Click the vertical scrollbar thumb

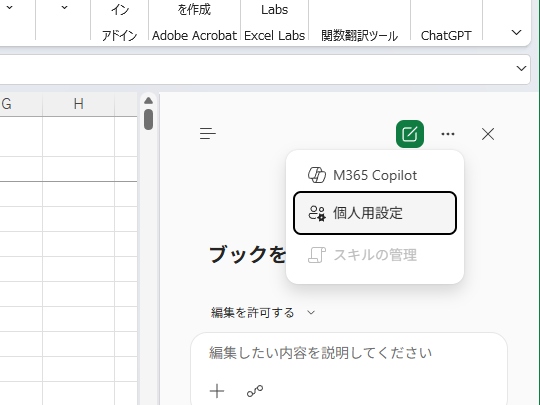(x=148, y=119)
